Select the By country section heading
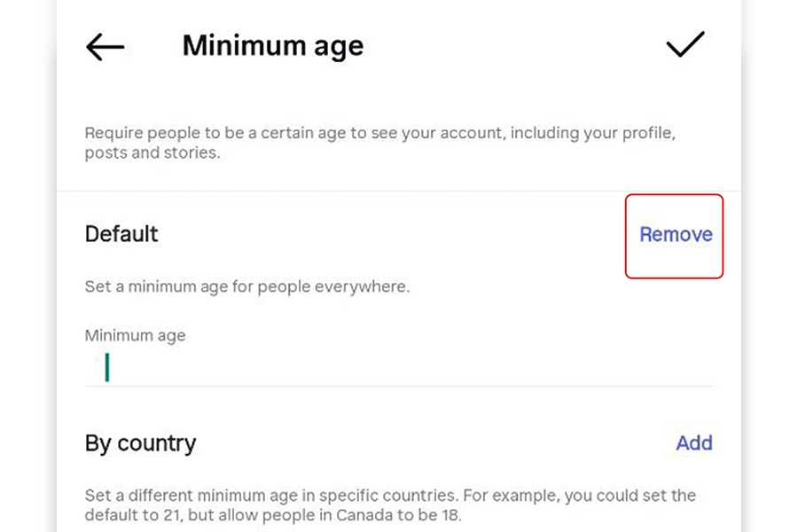 pos(140,443)
